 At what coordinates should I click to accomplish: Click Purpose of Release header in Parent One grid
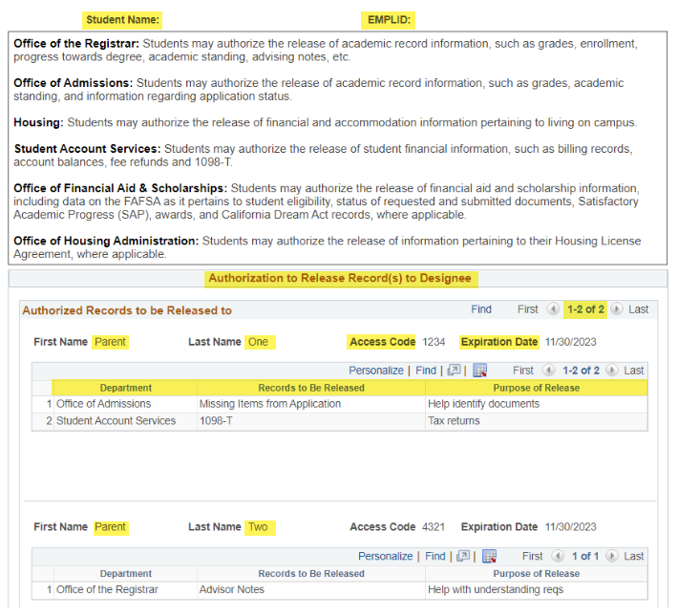536,388
